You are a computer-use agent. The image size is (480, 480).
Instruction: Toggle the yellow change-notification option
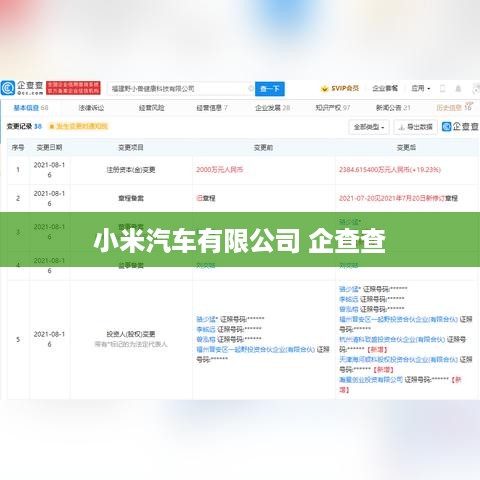click(x=79, y=126)
